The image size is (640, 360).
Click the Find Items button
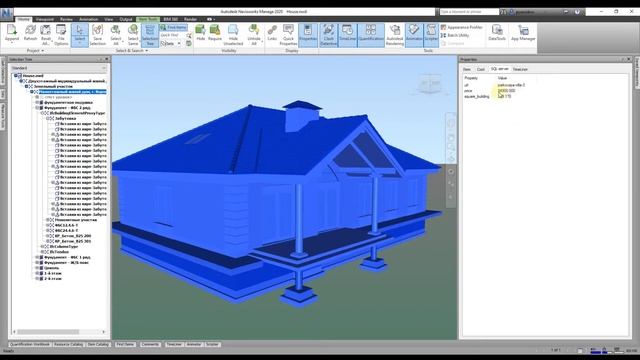click(x=173, y=27)
